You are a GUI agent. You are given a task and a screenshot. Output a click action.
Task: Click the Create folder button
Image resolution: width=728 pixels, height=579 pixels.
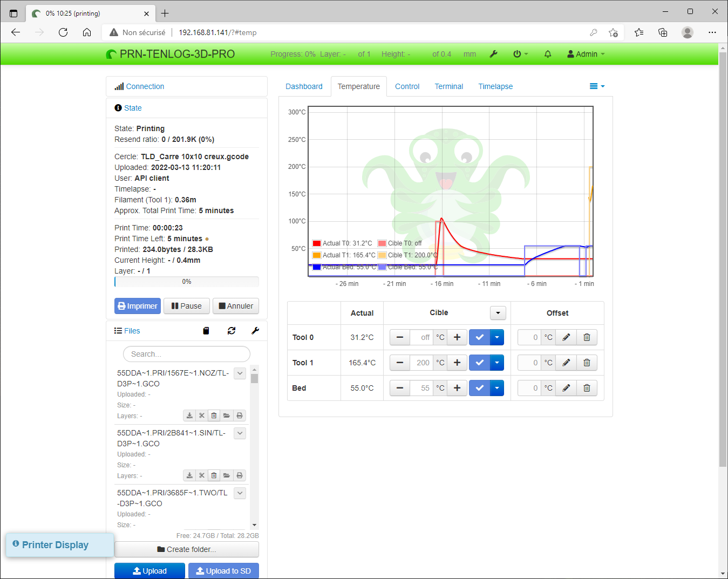187,549
